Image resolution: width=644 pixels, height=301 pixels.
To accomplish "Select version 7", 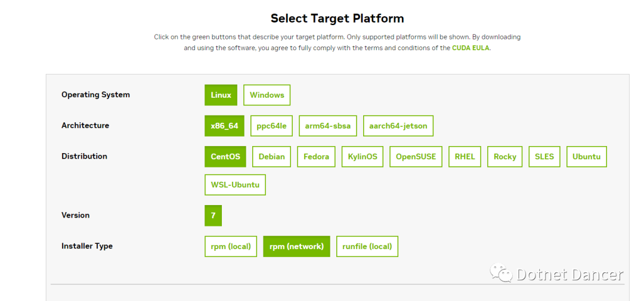I will pyautogui.click(x=213, y=215).
